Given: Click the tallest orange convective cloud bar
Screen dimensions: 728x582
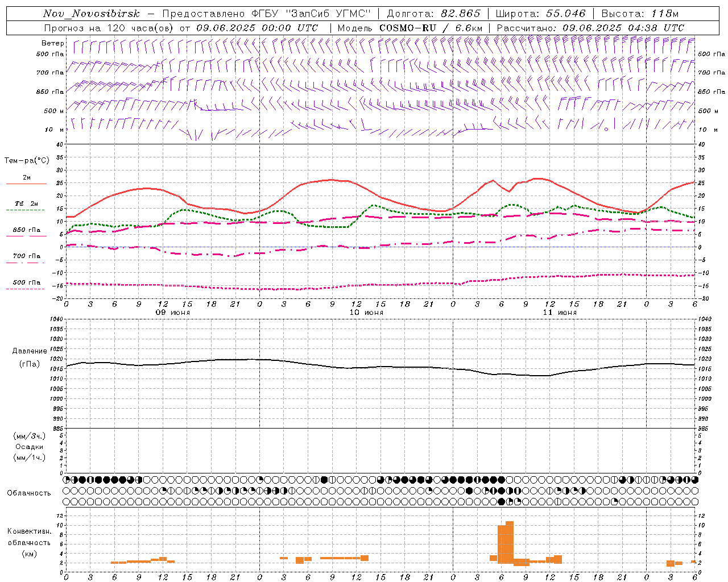Looking at the screenshot, I should (510, 542).
